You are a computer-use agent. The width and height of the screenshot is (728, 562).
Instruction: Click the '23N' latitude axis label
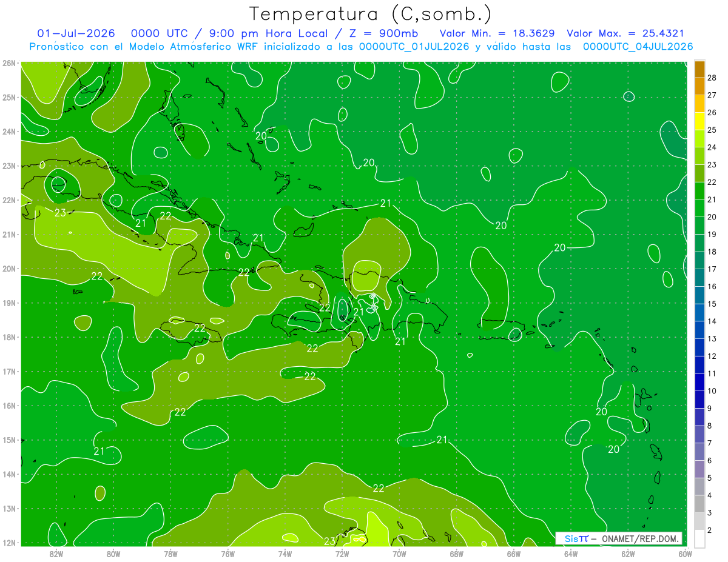click(8, 166)
